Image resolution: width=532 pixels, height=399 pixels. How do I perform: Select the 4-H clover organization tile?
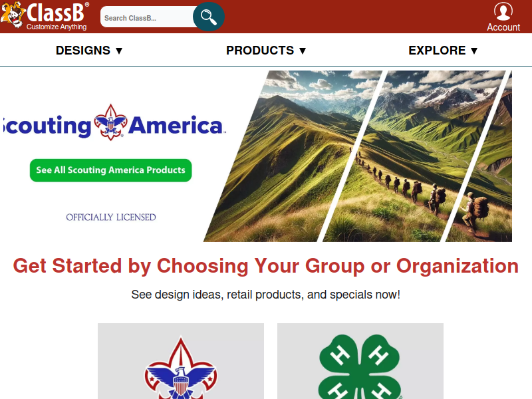point(360,361)
